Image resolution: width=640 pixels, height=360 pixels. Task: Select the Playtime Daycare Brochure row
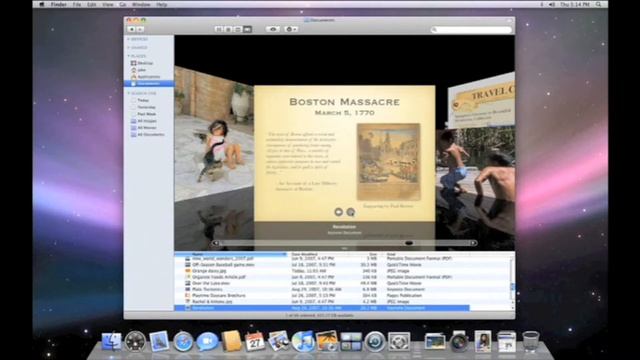click(x=322, y=296)
